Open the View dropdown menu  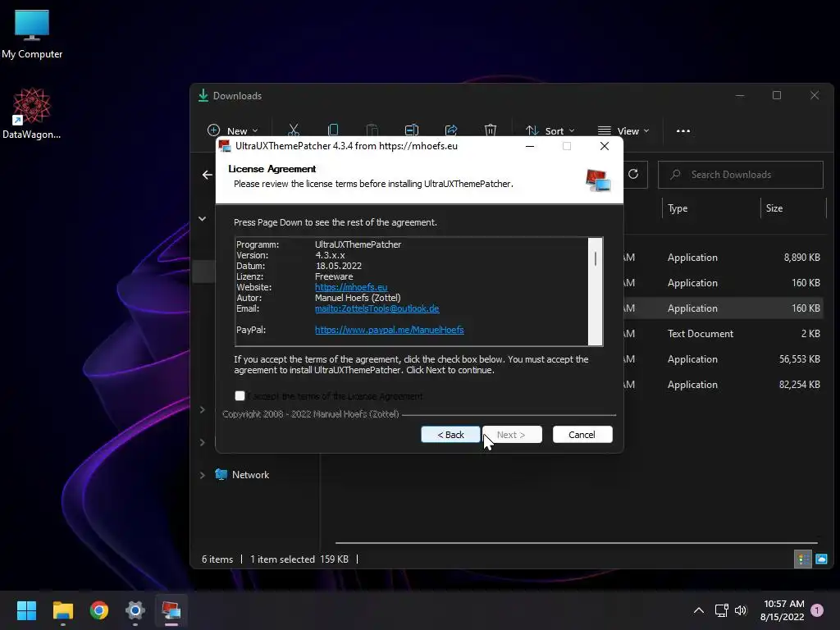623,130
